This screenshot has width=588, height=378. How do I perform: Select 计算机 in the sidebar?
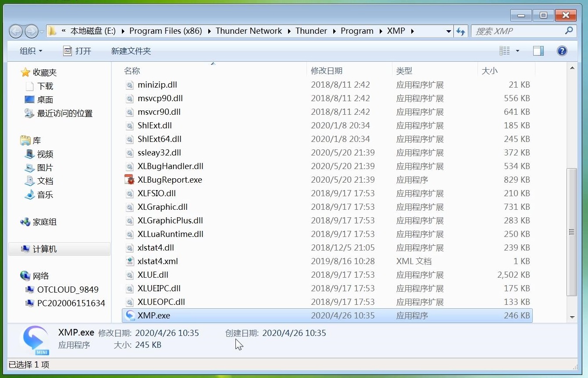(x=39, y=249)
